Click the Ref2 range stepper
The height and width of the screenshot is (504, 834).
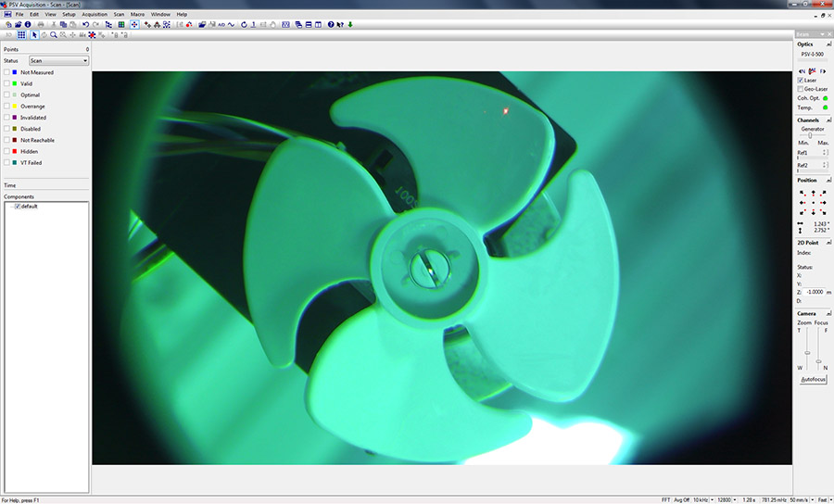(x=825, y=165)
